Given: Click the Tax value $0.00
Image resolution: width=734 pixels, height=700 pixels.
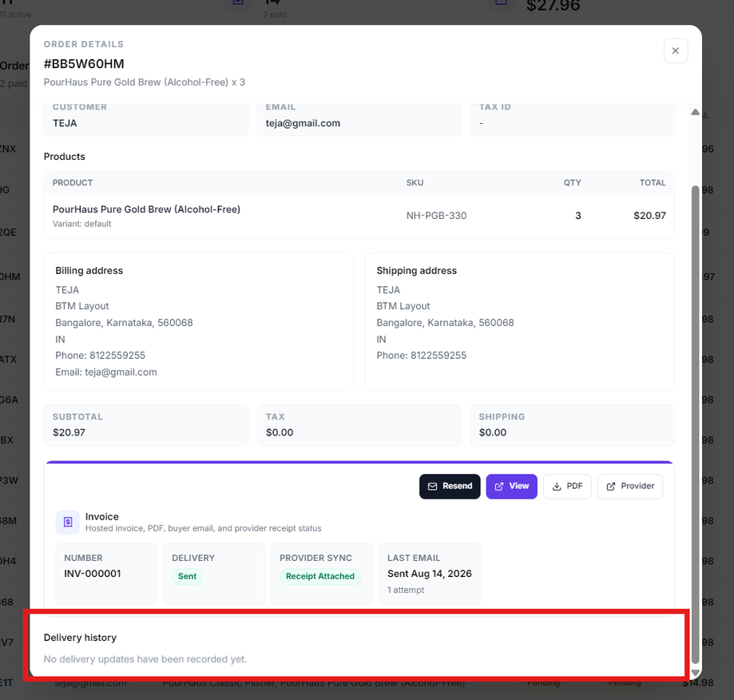Looking at the screenshot, I should click(x=280, y=432).
